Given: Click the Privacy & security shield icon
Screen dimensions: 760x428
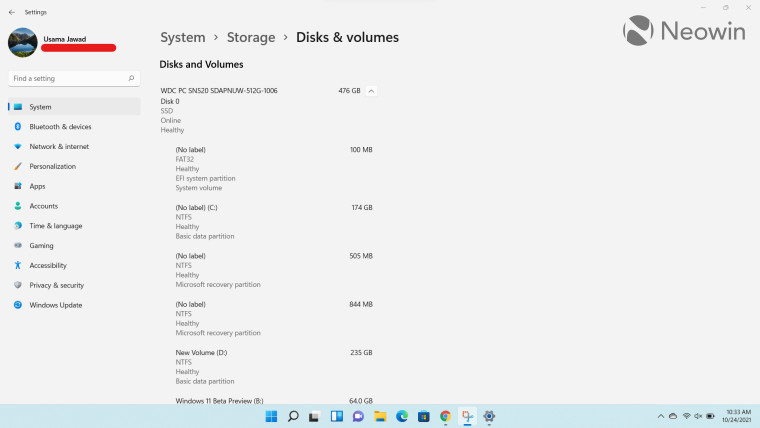Looking at the screenshot, I should pos(18,285).
